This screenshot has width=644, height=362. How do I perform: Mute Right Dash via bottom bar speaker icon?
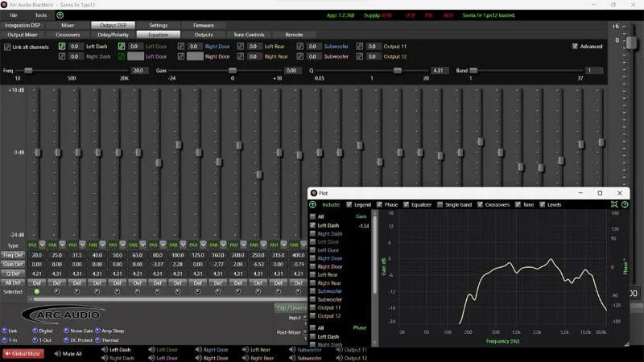tap(105, 358)
